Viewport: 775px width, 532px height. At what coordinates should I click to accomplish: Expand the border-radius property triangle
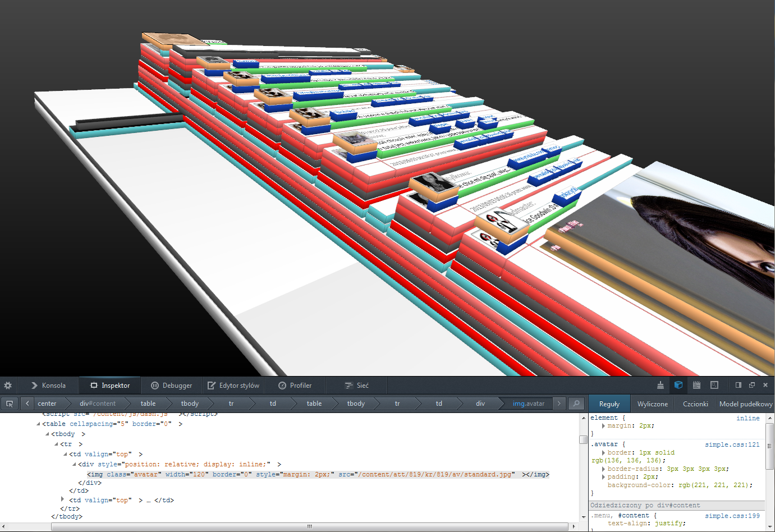[603, 469]
